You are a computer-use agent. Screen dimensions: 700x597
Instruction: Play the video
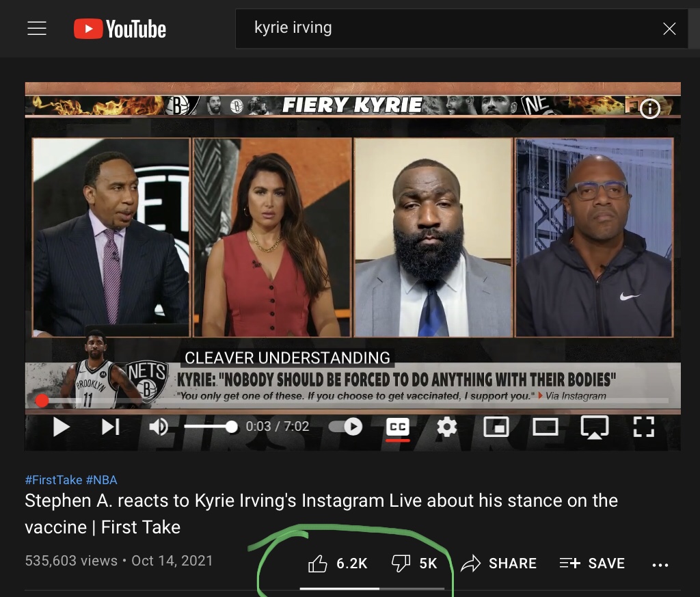coord(61,427)
